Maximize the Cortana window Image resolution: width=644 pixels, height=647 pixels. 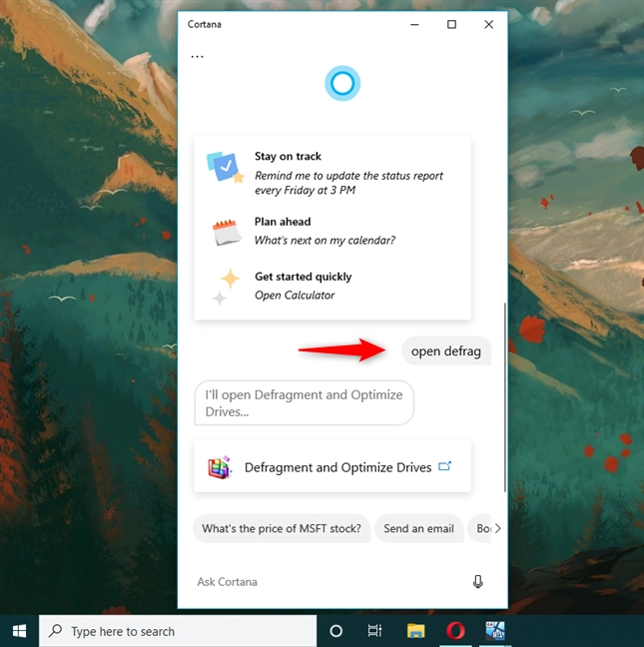click(x=451, y=24)
